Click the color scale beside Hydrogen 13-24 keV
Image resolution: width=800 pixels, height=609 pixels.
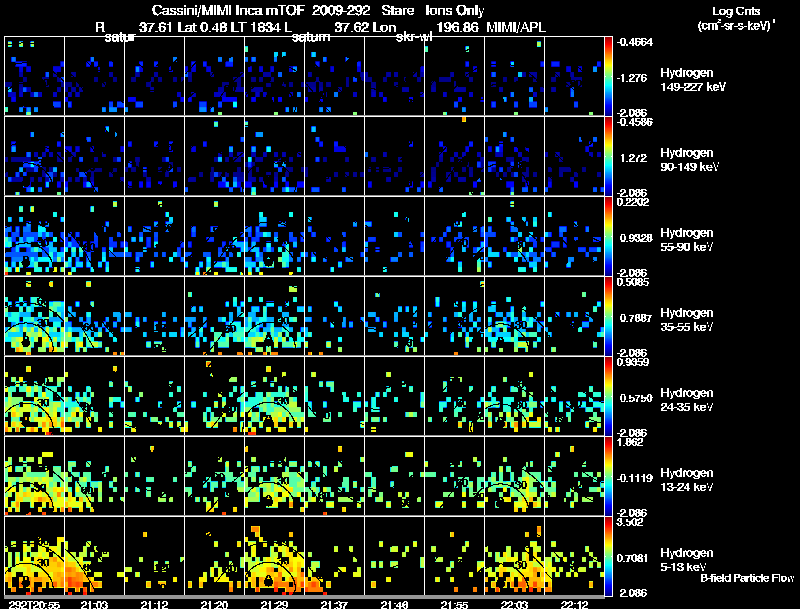[608, 476]
